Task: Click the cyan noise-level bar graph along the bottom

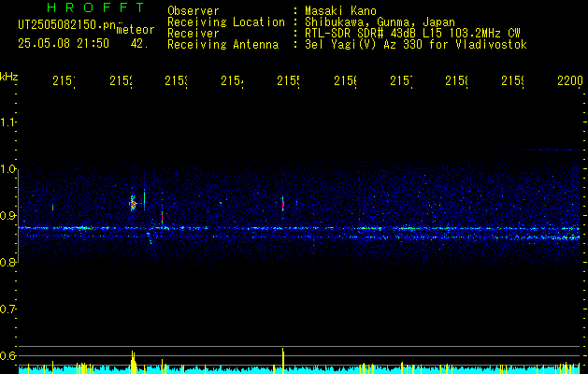Action: click(x=299, y=370)
